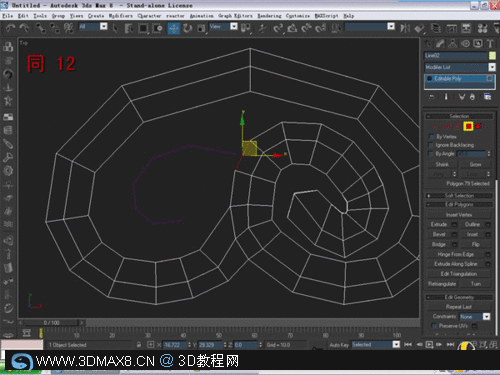Screen dimensions: 500x375
Task: Select Edge sub-object level
Action: pyautogui.click(x=447, y=126)
